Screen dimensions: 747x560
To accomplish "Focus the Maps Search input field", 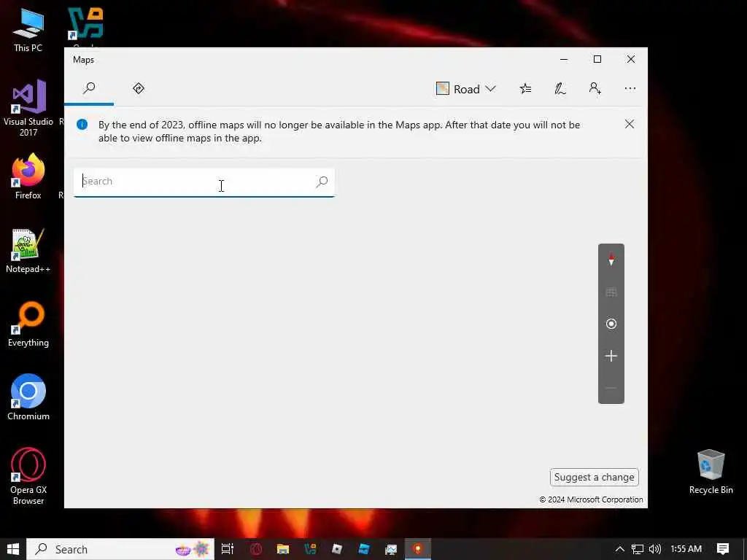I will [204, 182].
